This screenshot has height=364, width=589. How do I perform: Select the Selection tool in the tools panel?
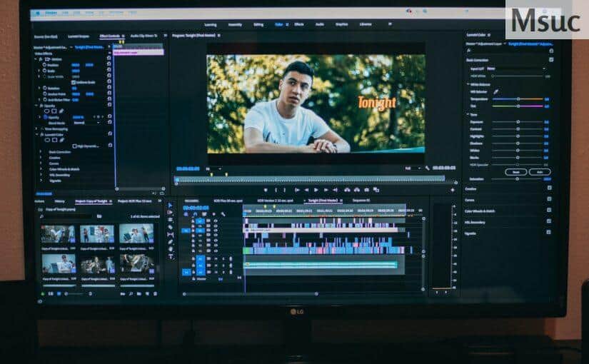coord(170,206)
